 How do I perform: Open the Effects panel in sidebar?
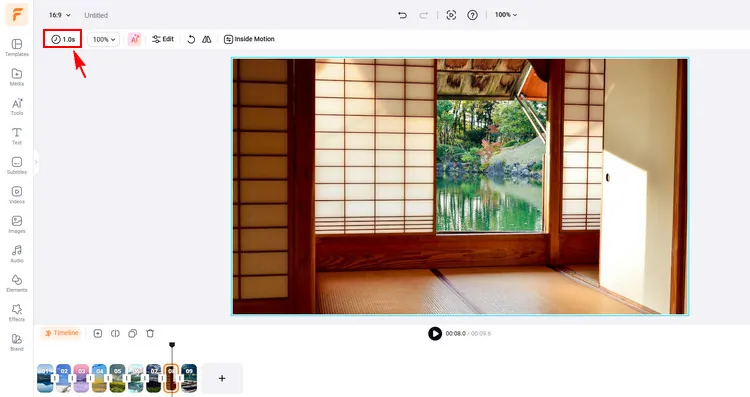[17, 313]
